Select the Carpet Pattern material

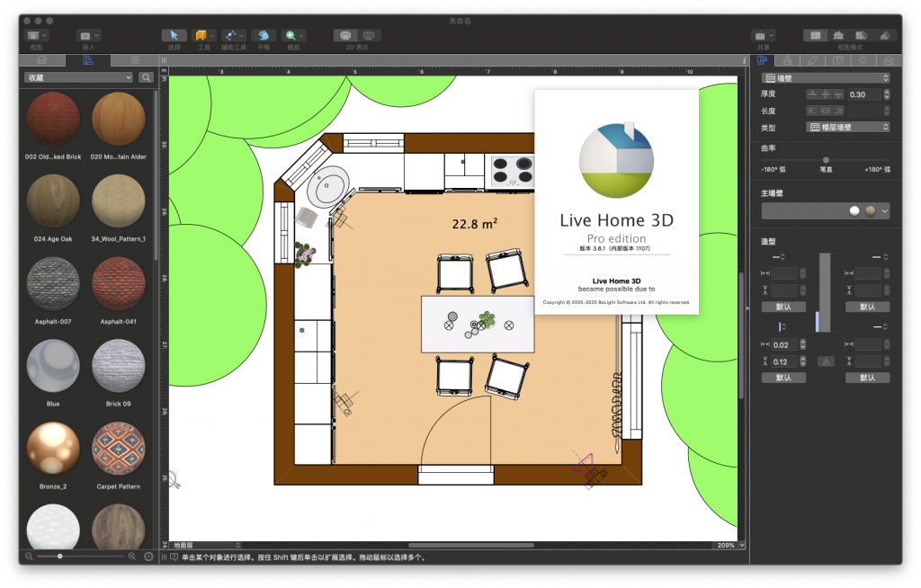click(118, 449)
